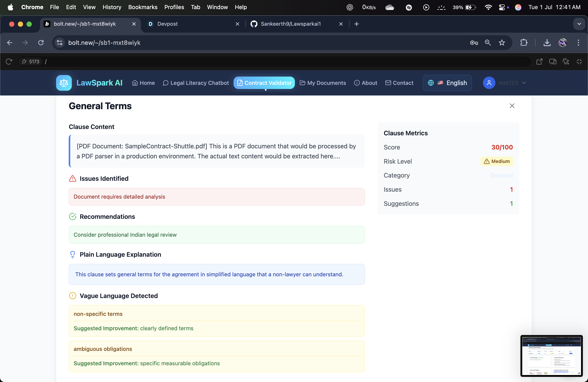
Task: Open preview in new tab icon
Action: [539, 62]
